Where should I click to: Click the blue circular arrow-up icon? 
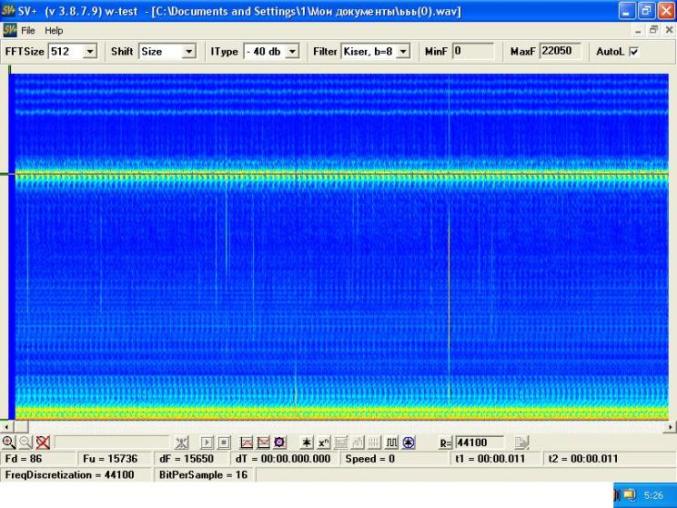(408, 442)
